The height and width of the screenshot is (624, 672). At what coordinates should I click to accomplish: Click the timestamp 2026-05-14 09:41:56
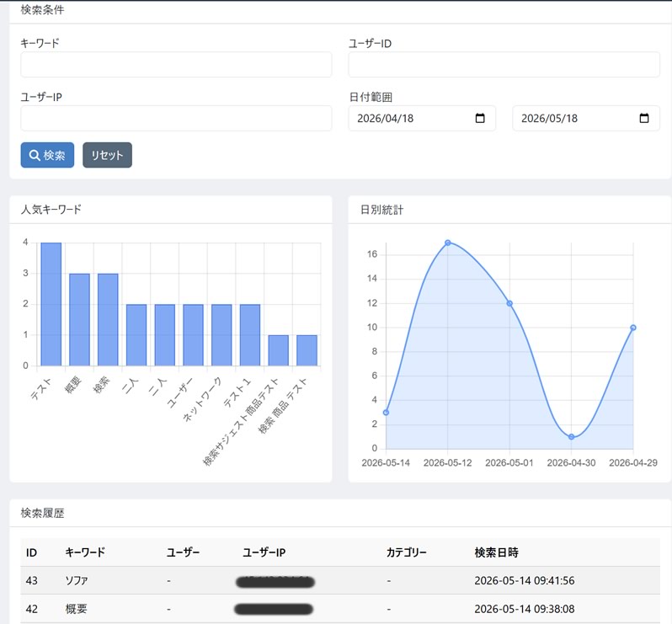[x=524, y=581]
